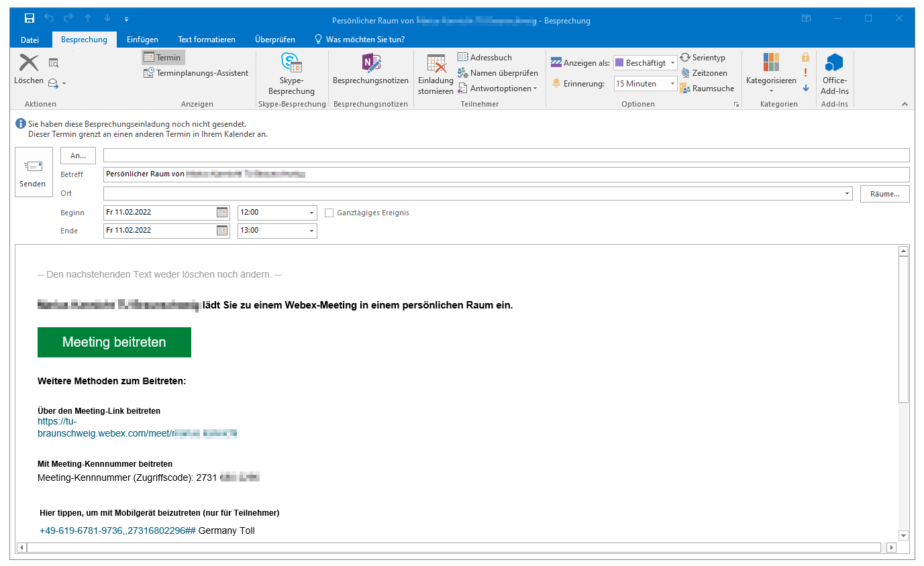Click Was möchten Sie tun search box
The width and height of the screenshot is (924, 566).
click(360, 40)
